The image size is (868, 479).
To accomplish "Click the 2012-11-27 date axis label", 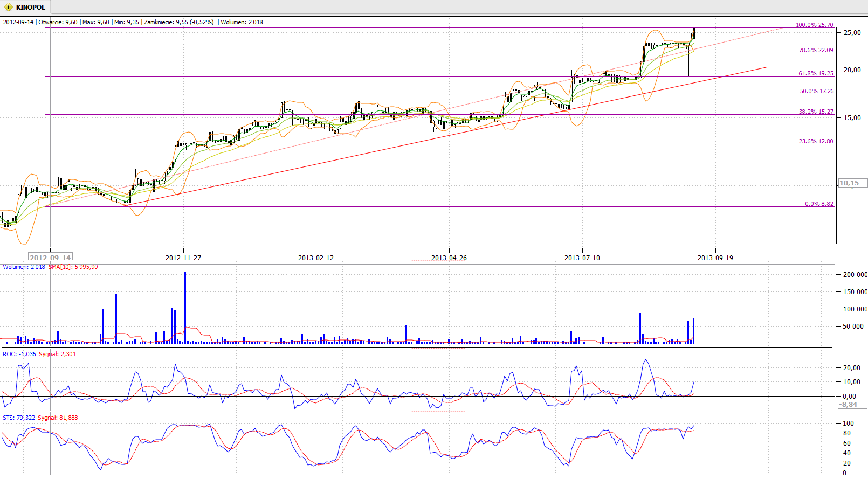I will tap(183, 258).
